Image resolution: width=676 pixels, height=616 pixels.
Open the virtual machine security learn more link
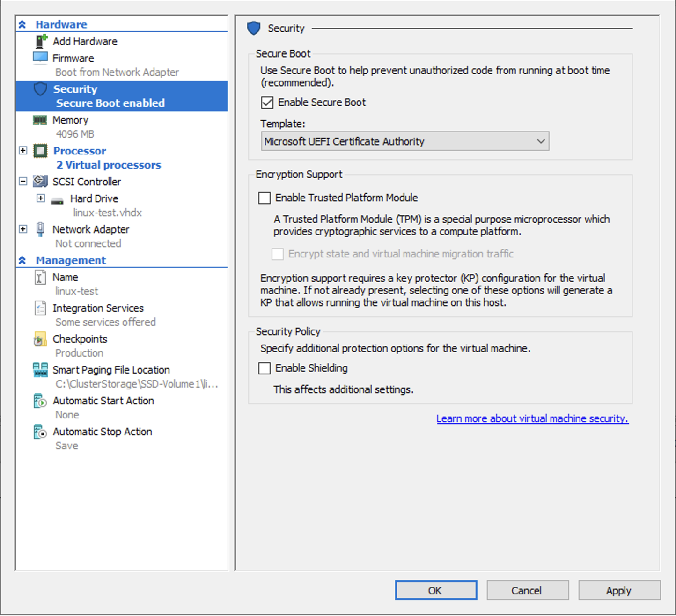tap(532, 418)
